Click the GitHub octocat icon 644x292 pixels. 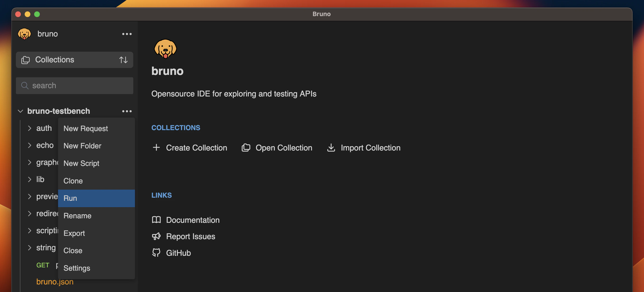tap(156, 253)
